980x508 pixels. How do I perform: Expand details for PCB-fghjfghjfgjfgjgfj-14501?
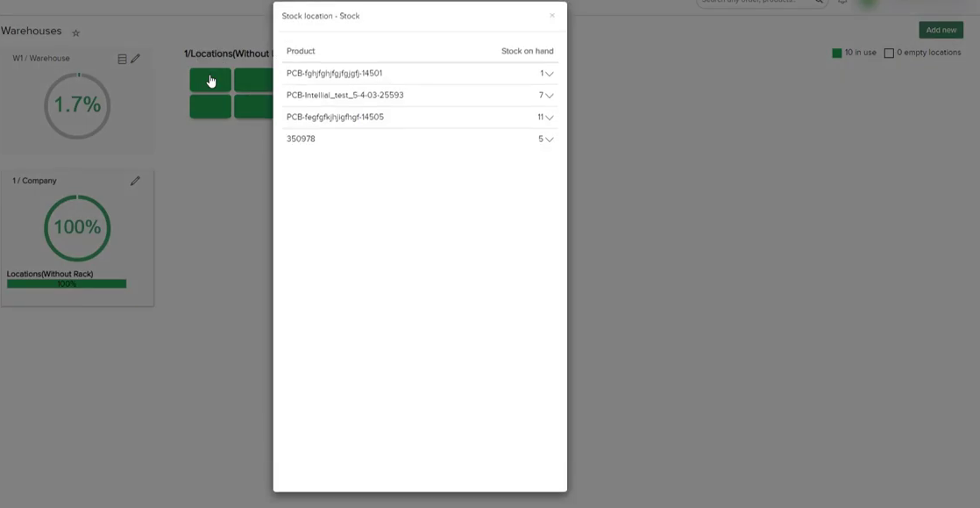pyautogui.click(x=550, y=74)
